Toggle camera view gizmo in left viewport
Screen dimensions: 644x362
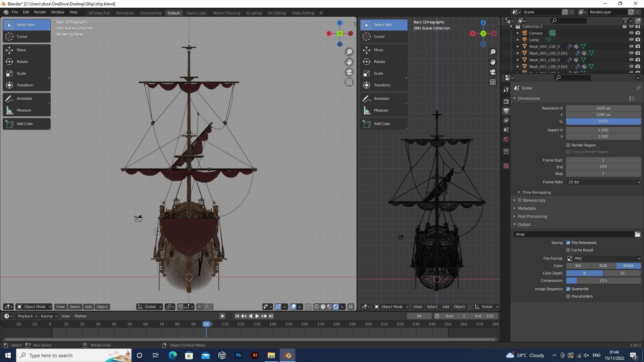tap(349, 72)
